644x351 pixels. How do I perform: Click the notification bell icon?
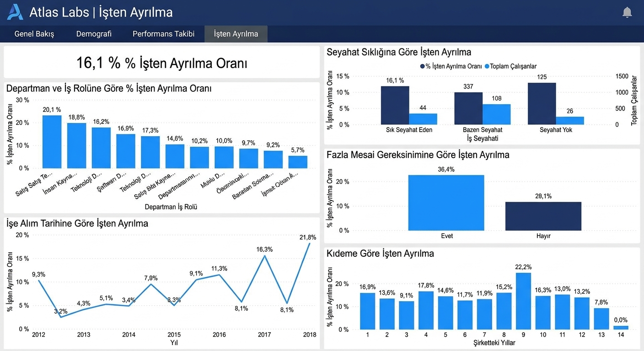(627, 12)
